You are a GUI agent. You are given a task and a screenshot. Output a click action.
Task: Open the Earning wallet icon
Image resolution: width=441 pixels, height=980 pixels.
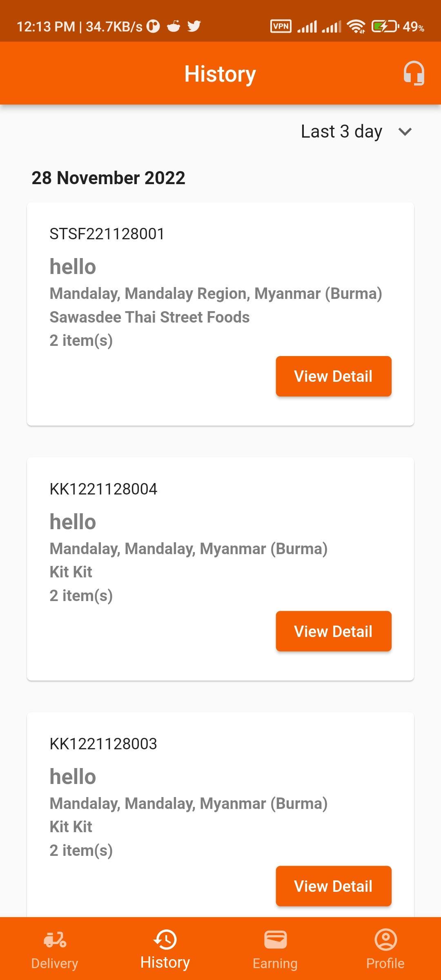(x=275, y=940)
